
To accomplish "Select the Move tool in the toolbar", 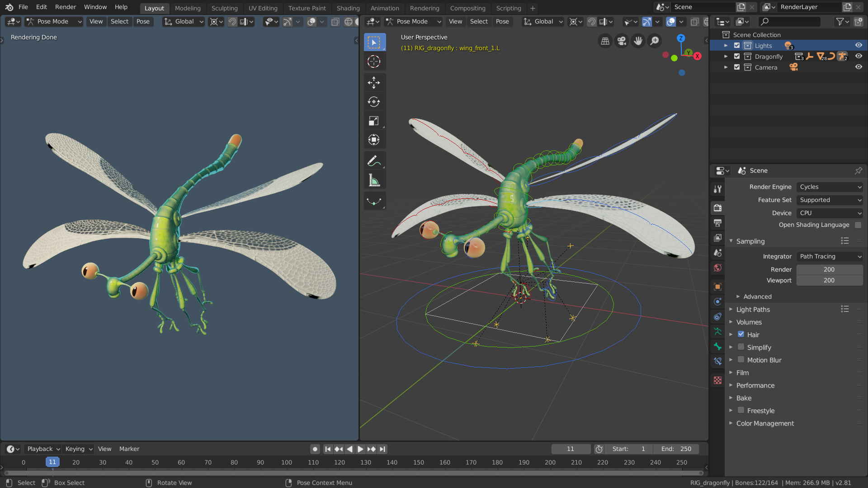I will [374, 83].
